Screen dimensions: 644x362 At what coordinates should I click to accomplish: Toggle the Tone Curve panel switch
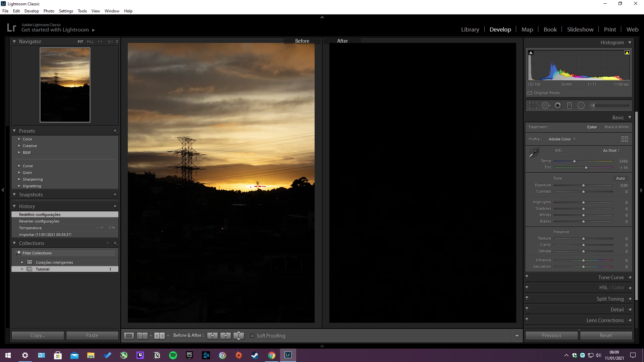coord(527,277)
